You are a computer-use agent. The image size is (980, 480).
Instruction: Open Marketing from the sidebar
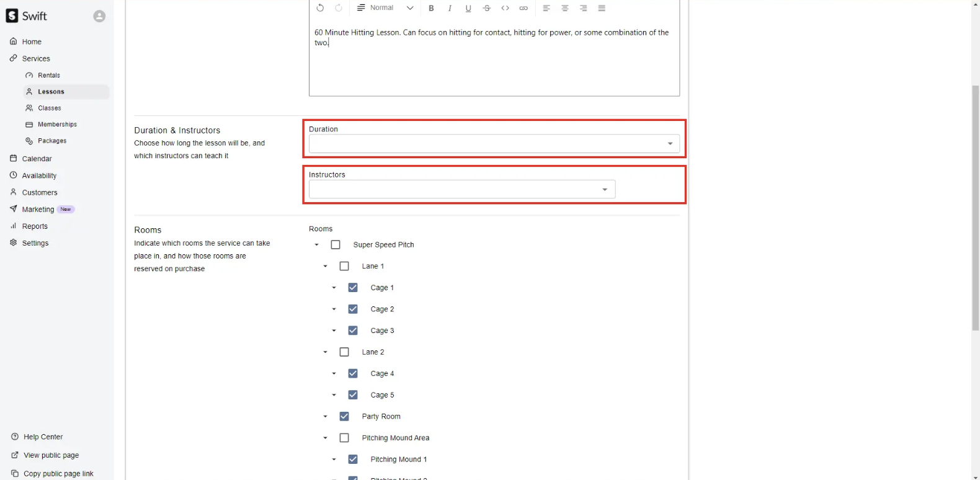tap(38, 210)
